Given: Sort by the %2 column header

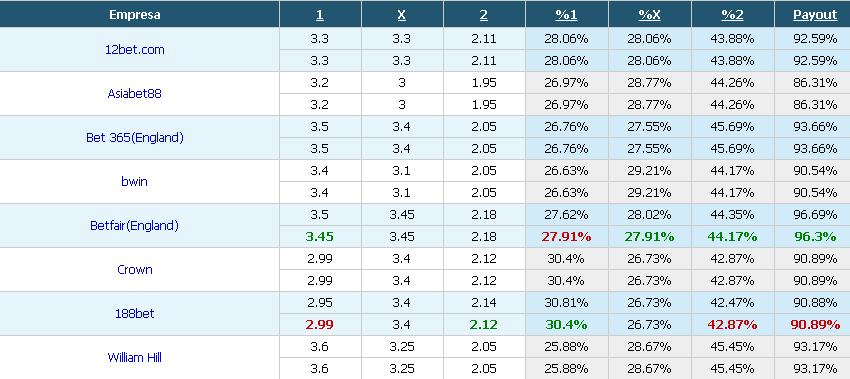Looking at the screenshot, I should click(x=732, y=15).
